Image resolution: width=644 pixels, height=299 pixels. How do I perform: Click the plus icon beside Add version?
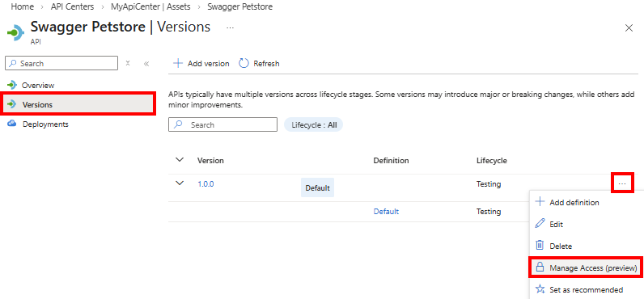(x=177, y=64)
